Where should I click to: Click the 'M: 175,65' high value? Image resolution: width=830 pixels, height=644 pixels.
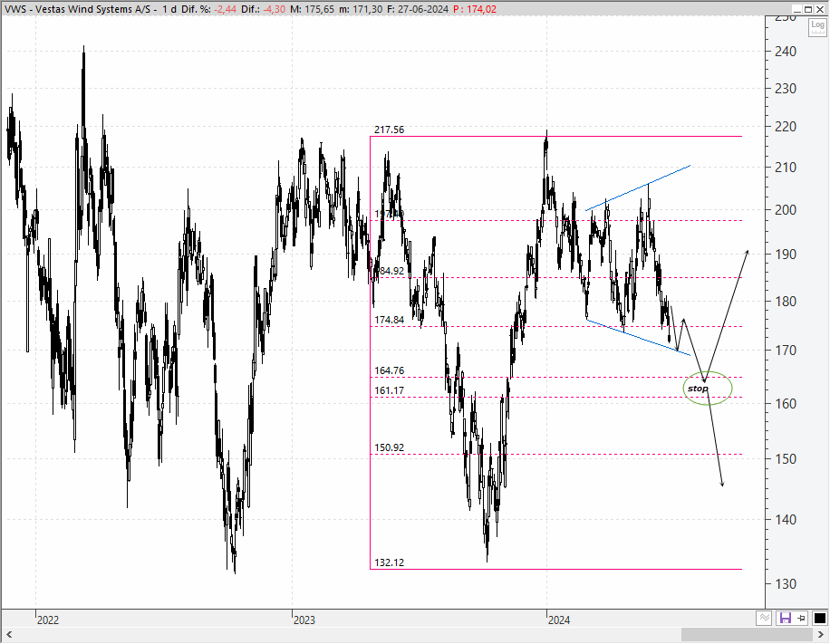point(313,9)
